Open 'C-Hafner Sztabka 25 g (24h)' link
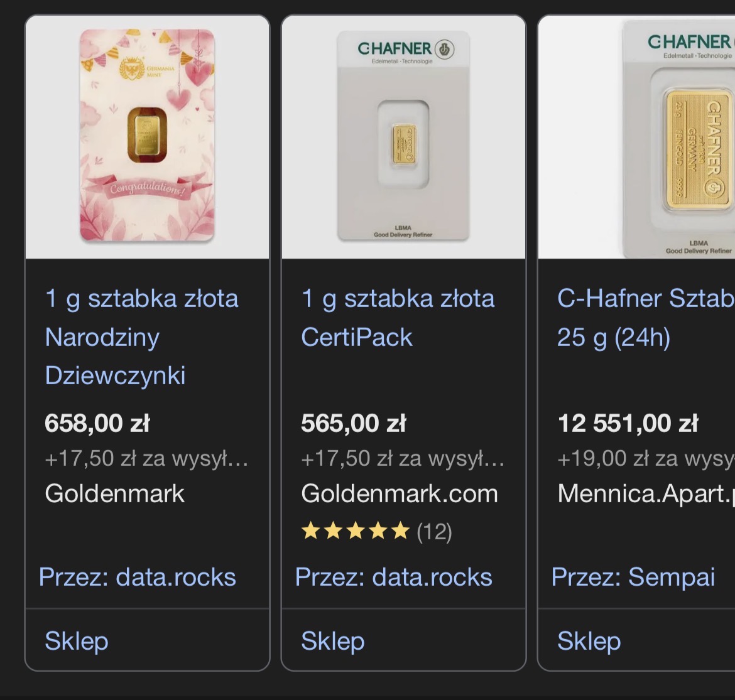The width and height of the screenshot is (735, 700). tap(645, 318)
